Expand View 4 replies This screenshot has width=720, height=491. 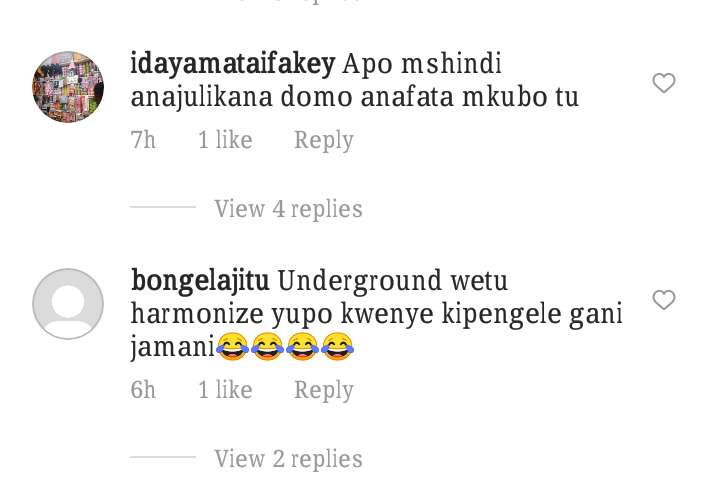click(288, 209)
